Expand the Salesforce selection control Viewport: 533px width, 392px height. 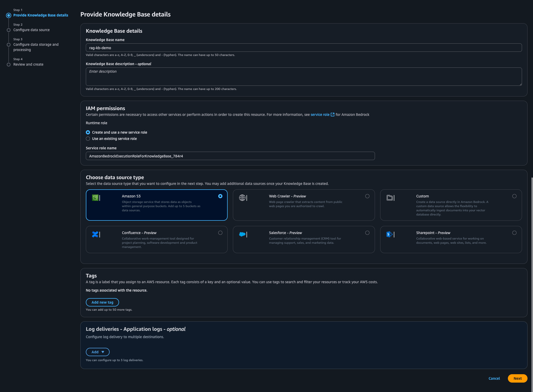click(x=367, y=233)
